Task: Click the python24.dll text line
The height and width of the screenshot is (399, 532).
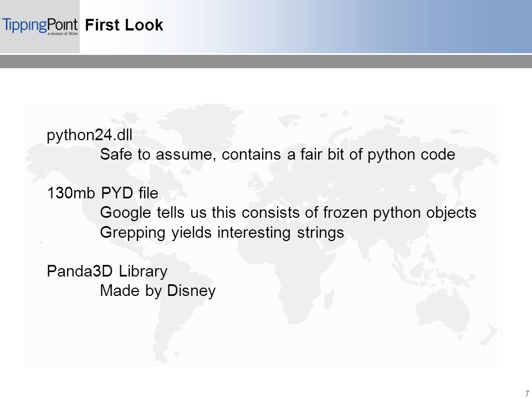Action: [x=89, y=135]
